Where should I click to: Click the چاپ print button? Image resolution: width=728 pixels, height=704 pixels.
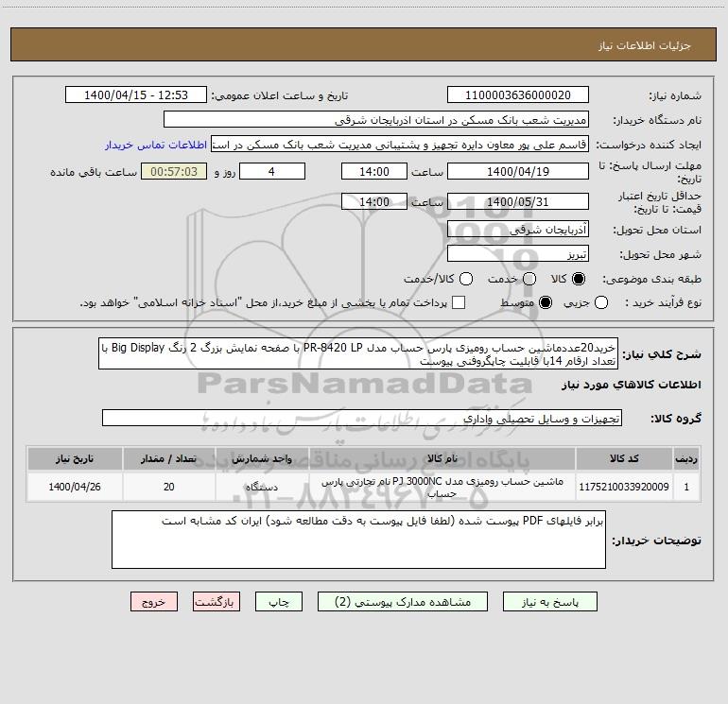[279, 602]
